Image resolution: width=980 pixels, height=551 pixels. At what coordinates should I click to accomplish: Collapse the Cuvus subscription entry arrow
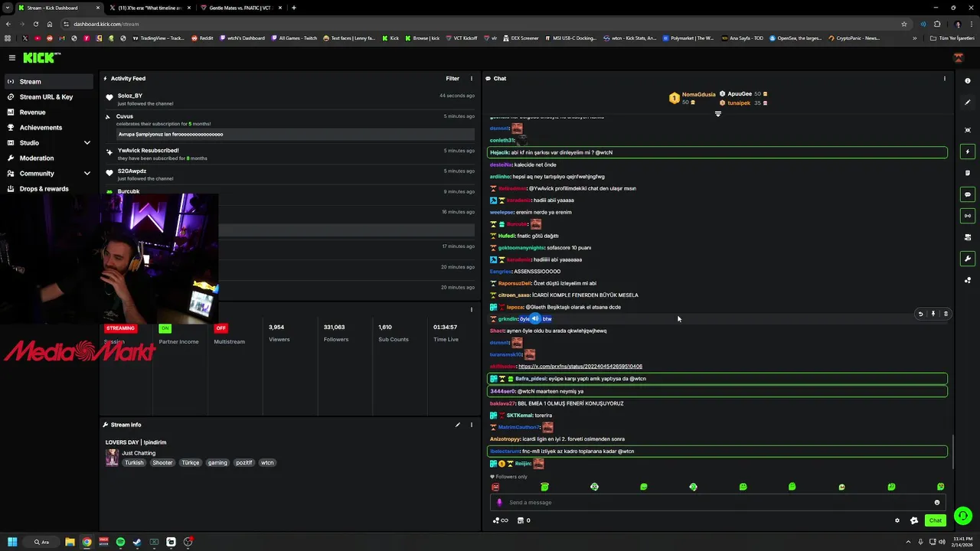point(108,116)
